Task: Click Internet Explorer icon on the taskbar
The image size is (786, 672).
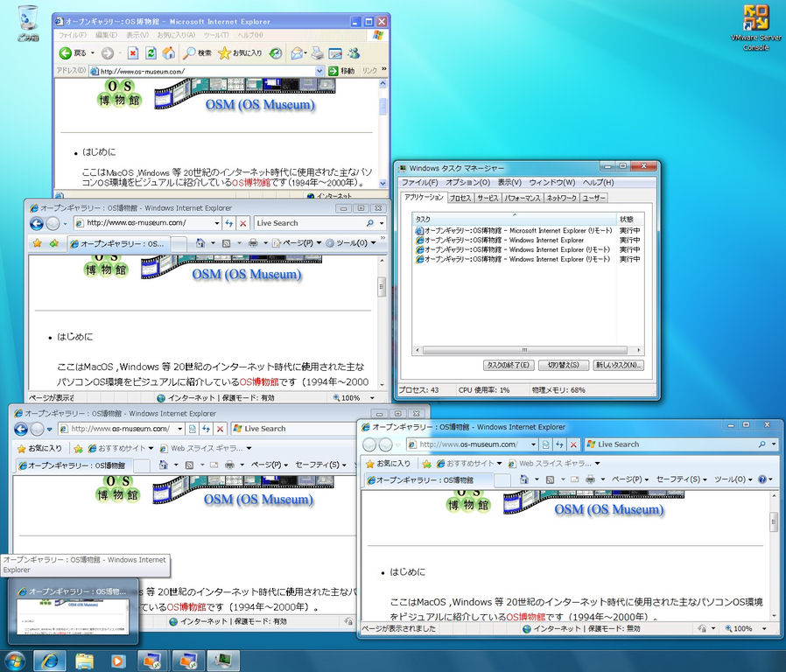Action: pos(50,661)
